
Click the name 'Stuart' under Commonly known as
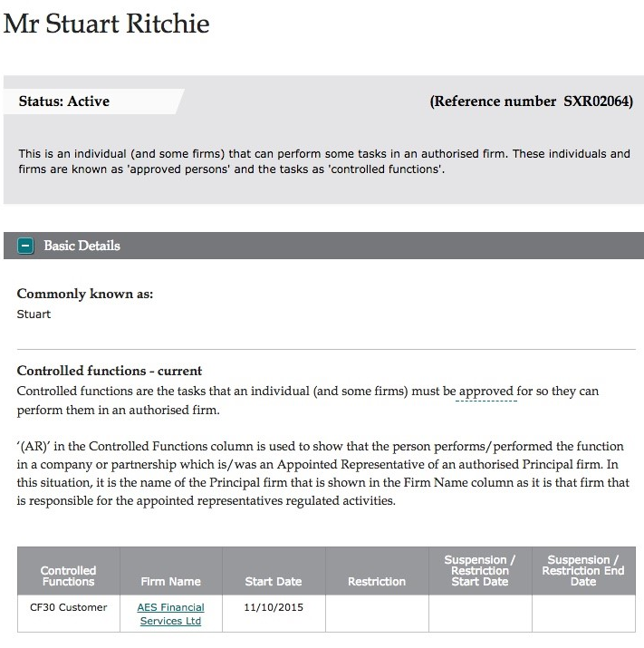pyautogui.click(x=34, y=314)
